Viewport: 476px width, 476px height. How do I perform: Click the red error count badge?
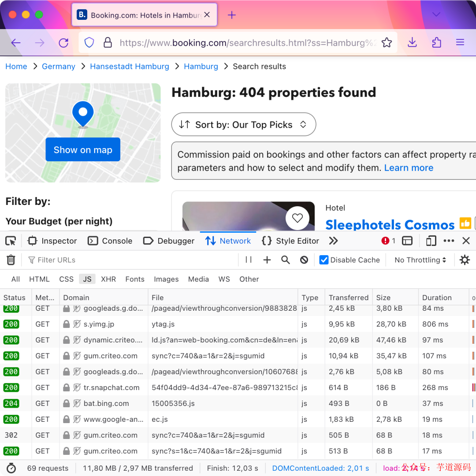[x=388, y=241]
